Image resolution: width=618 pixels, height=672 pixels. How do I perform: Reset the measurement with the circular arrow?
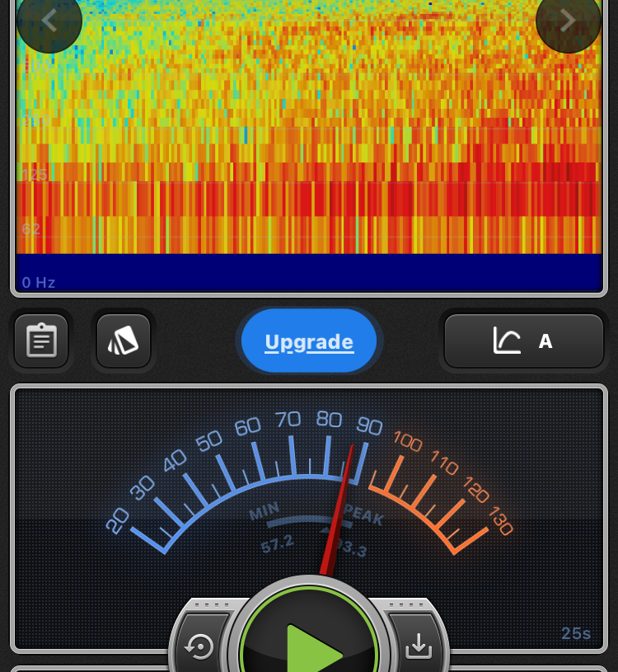pos(199,647)
